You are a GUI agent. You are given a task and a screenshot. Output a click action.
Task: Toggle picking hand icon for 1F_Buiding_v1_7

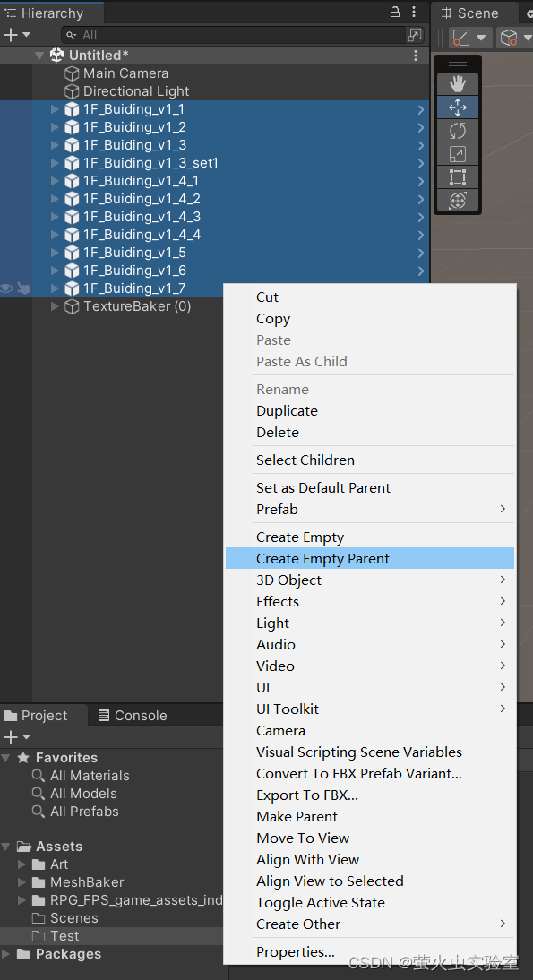tap(23, 288)
